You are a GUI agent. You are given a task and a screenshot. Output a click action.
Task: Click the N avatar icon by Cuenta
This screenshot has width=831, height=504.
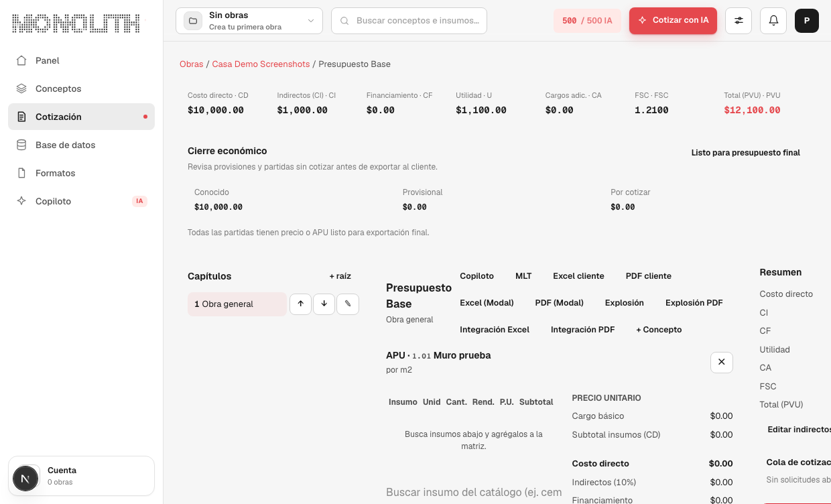[25, 479]
